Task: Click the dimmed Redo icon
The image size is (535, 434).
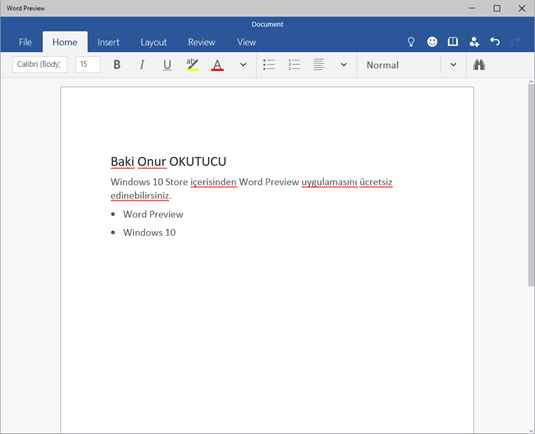Action: click(516, 42)
